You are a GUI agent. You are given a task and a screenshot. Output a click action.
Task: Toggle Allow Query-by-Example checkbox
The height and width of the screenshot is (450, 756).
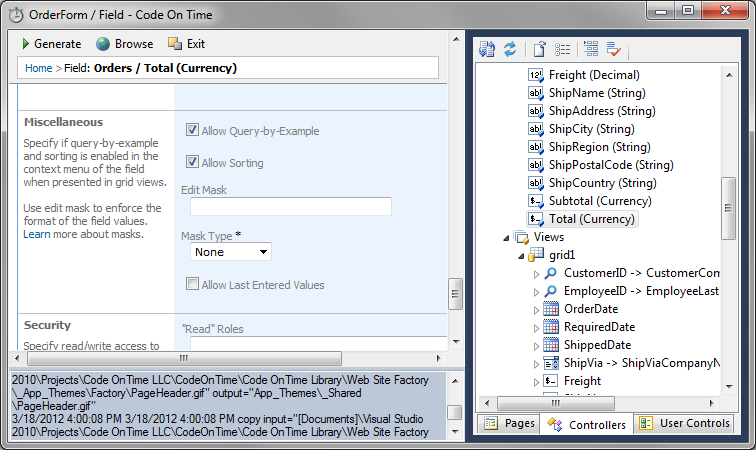pyautogui.click(x=193, y=131)
